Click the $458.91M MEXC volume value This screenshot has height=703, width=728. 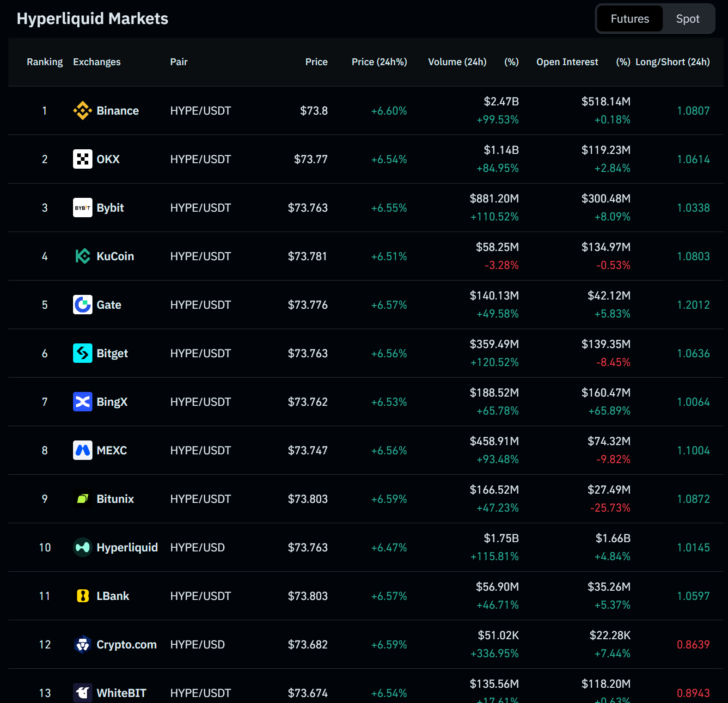[x=494, y=441]
